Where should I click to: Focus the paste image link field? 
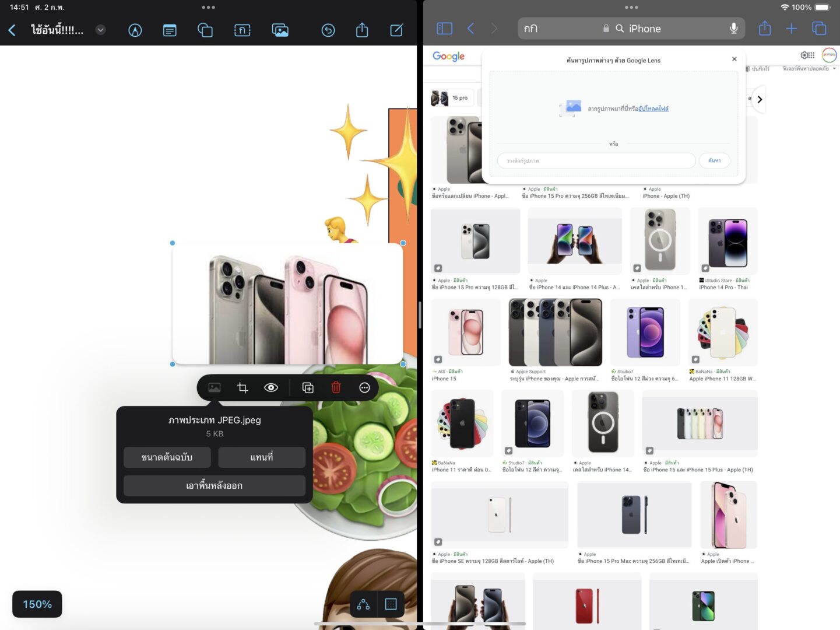596,160
